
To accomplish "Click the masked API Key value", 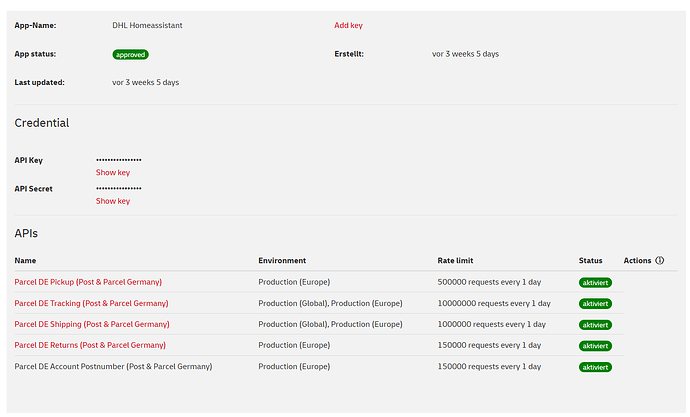I will (x=119, y=160).
